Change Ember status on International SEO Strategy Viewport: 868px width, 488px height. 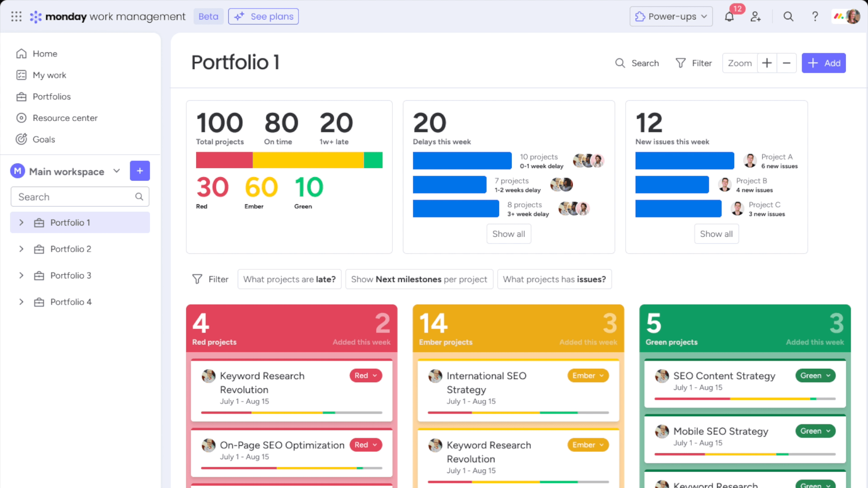[x=588, y=375]
